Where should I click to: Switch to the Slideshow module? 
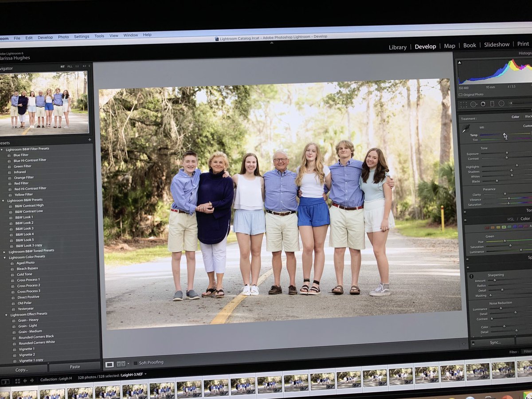[x=497, y=45]
